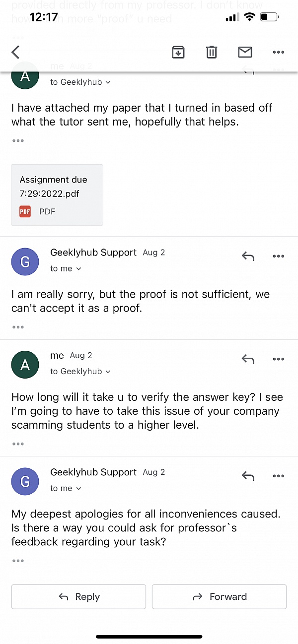Tap the back arrow to leave thread
298x644 pixels.
tap(16, 52)
